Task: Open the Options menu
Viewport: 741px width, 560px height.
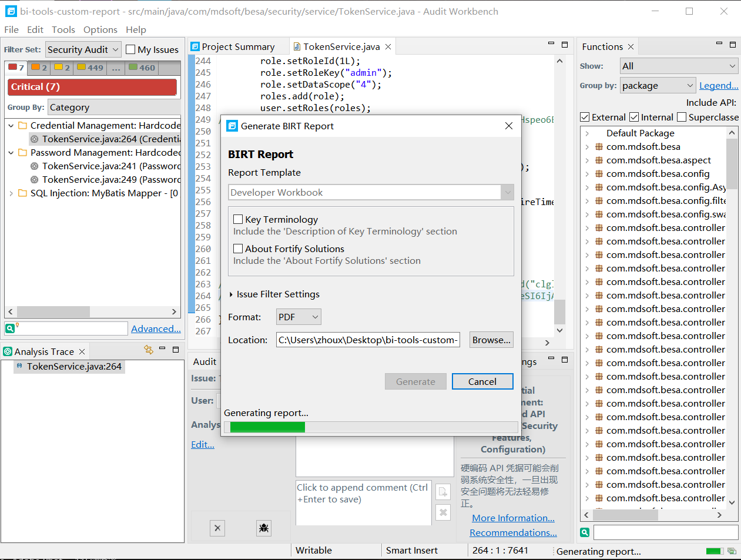Action: 100,29
